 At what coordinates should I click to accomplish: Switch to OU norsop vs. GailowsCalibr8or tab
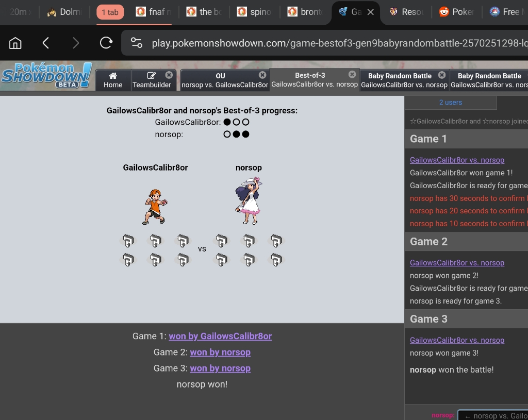[x=221, y=80]
